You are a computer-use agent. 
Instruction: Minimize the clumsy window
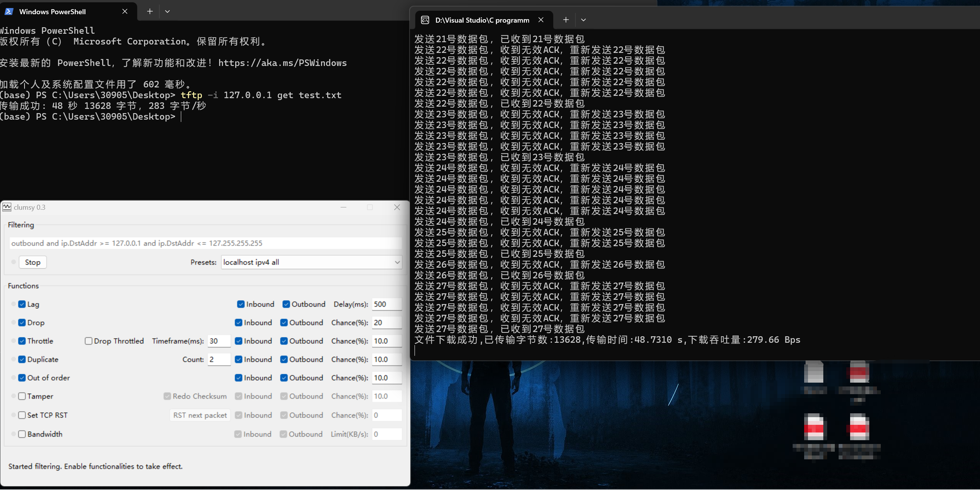tap(343, 207)
